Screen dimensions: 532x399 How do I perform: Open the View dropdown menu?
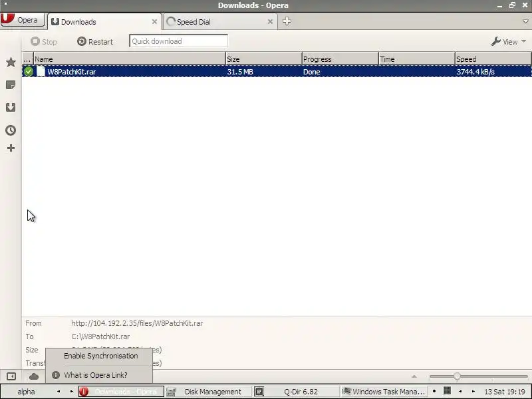[509, 41]
